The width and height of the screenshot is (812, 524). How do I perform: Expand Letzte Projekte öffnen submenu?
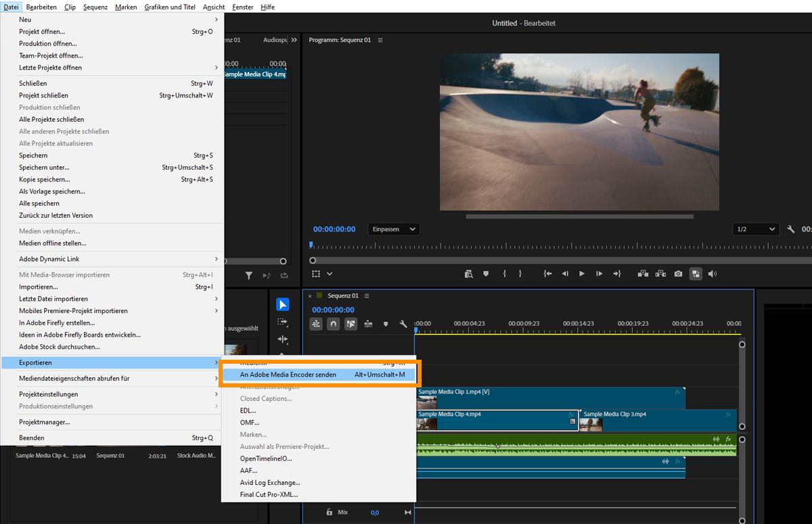coord(112,68)
